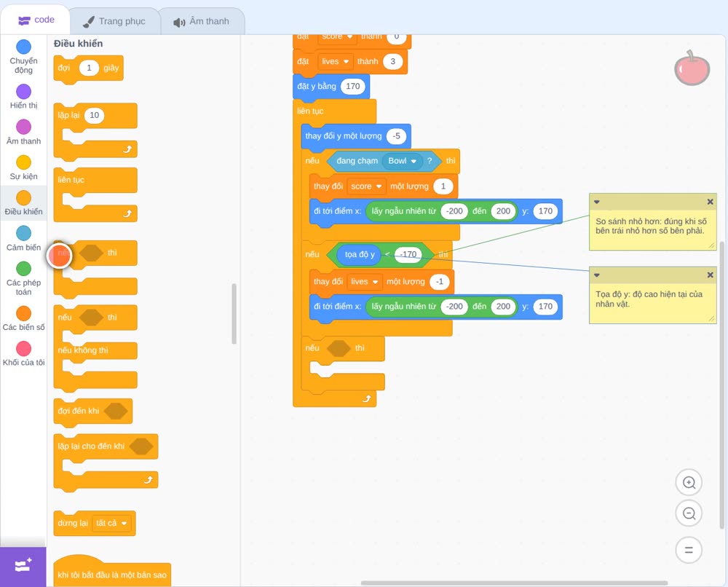The height and width of the screenshot is (587, 728).
Task: Zoom out of the workspace
Action: 689,513
